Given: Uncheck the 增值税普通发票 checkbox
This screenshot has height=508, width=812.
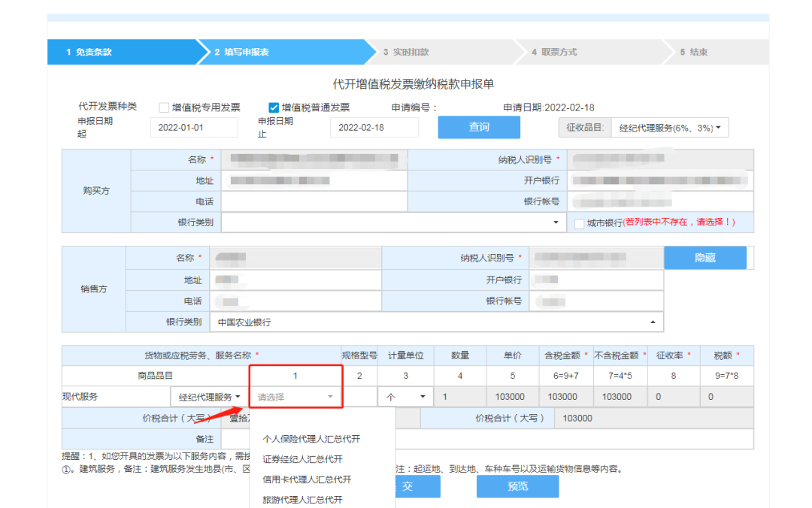Looking at the screenshot, I should click(x=274, y=107).
